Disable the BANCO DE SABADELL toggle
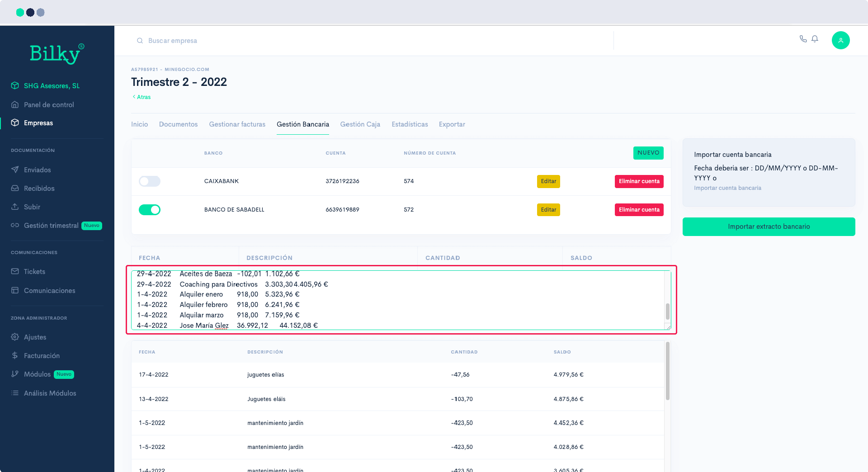868x472 pixels. pyautogui.click(x=149, y=209)
